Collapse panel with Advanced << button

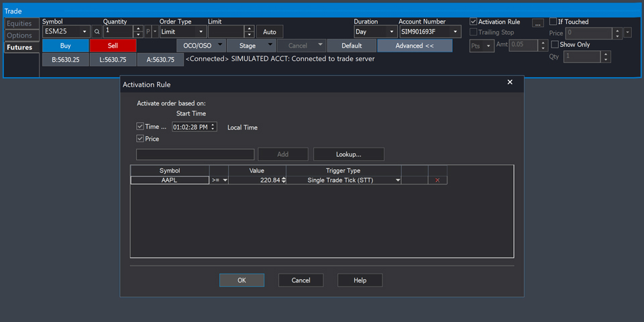(415, 46)
